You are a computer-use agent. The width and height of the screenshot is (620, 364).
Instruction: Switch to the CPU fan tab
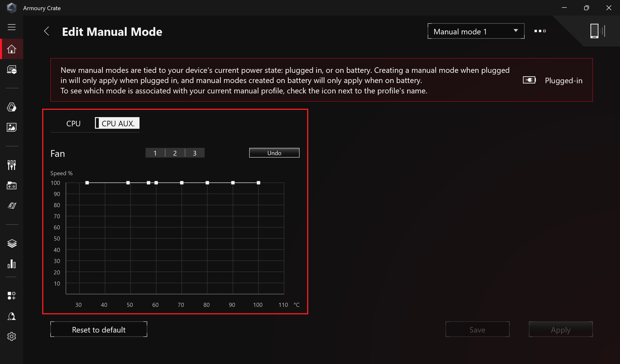click(x=73, y=123)
